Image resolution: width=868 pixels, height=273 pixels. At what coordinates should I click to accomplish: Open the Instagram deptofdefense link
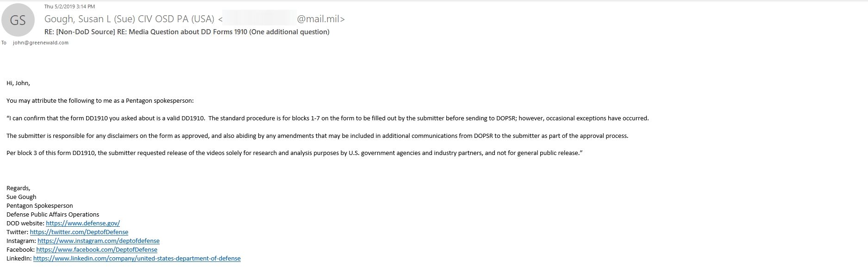click(x=99, y=241)
